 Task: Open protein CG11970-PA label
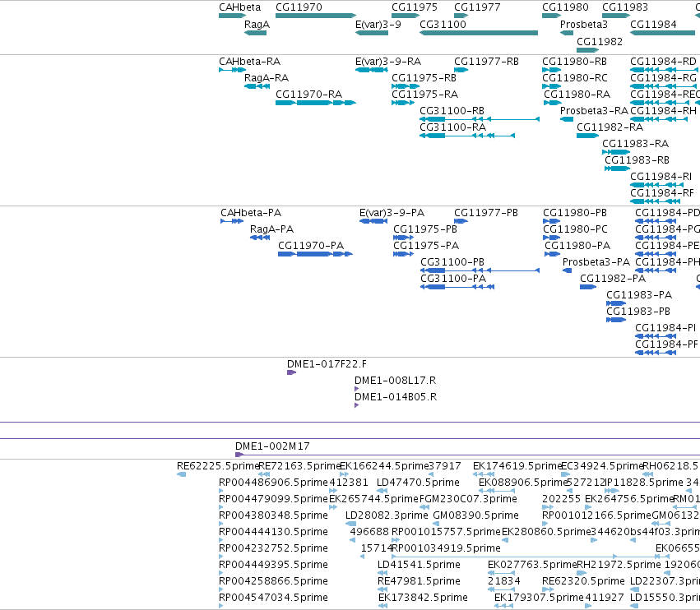311,247
